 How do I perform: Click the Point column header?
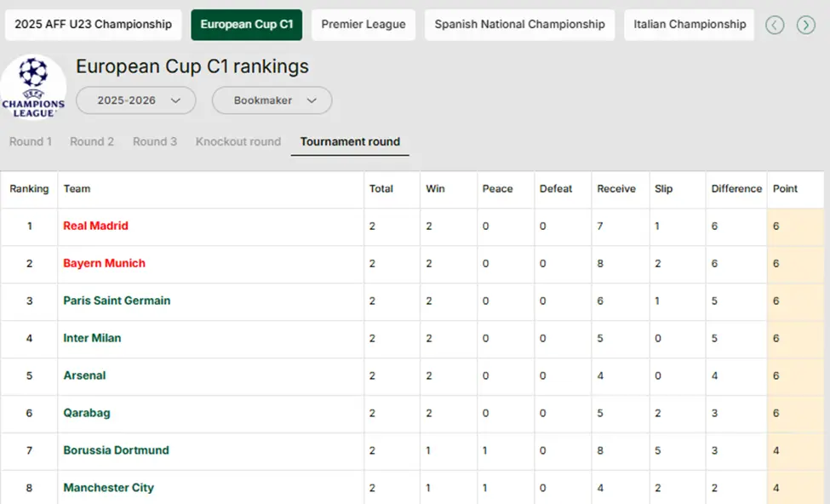[x=785, y=189]
